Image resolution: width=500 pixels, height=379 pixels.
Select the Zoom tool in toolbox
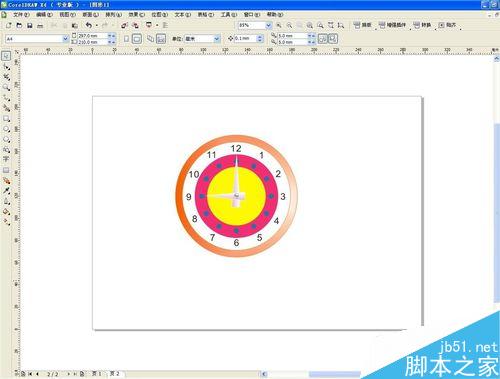pos(6,87)
